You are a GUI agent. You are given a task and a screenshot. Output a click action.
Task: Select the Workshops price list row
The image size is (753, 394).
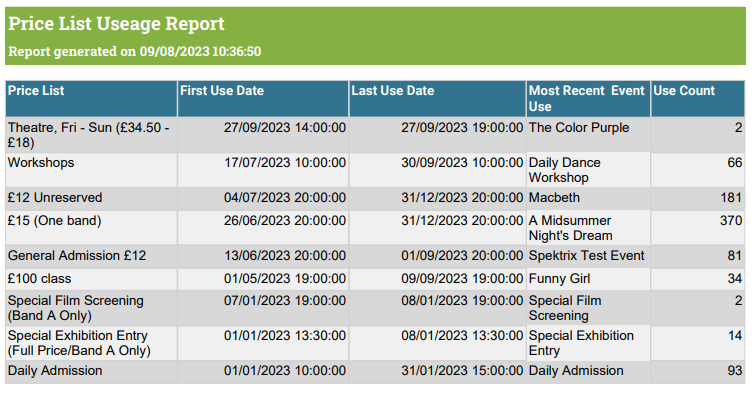pos(375,170)
